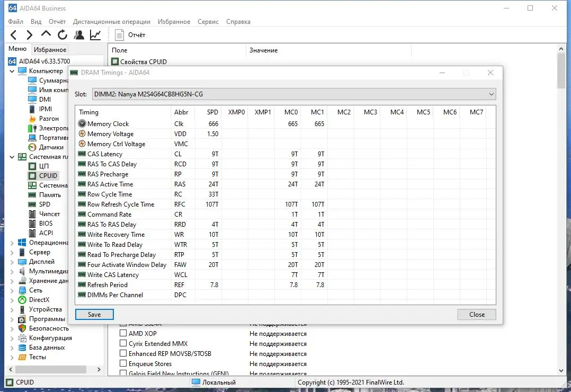Click Memory Clock row icon in DRAM Timings
Image resolution: width=571 pixels, height=392 pixels.
[82, 124]
